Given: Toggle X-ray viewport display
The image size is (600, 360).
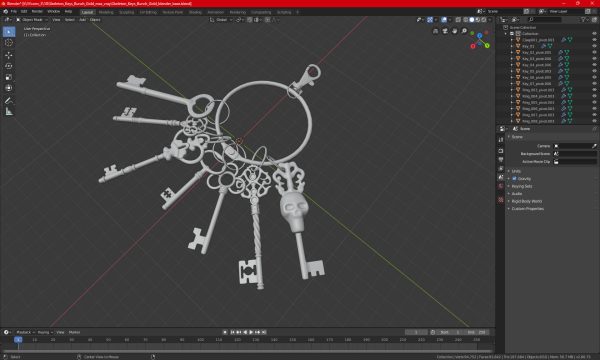Looking at the screenshot, I should tap(458, 20).
